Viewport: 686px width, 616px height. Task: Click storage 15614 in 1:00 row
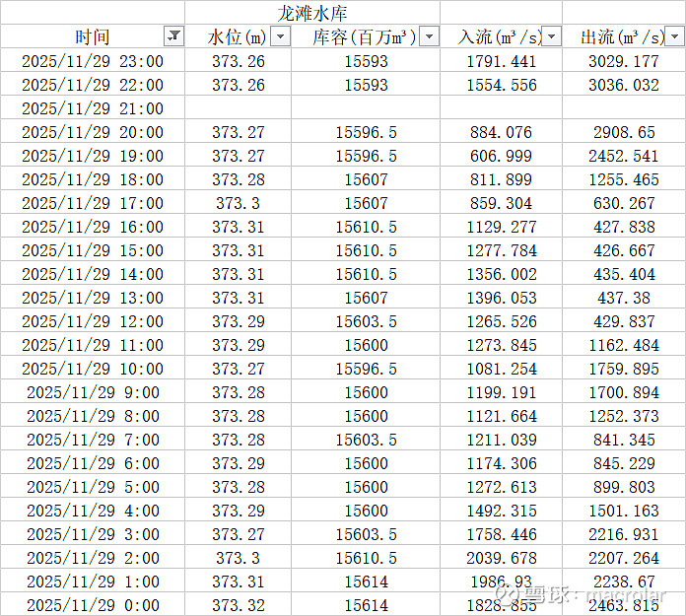pos(366,581)
